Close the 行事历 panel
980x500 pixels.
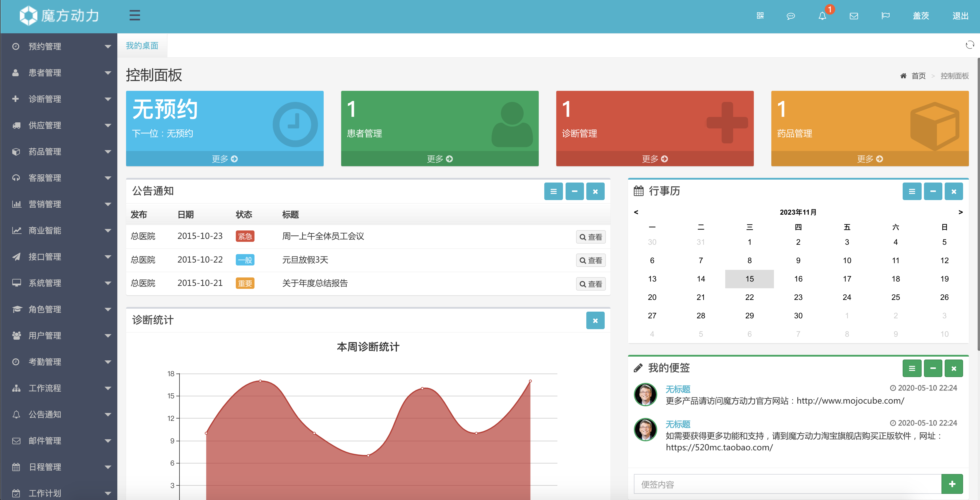954,191
